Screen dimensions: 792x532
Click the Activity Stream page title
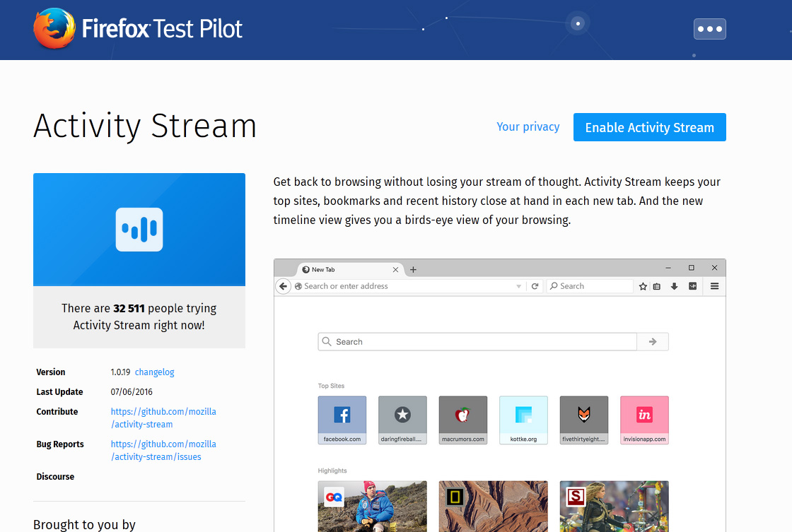click(x=145, y=126)
